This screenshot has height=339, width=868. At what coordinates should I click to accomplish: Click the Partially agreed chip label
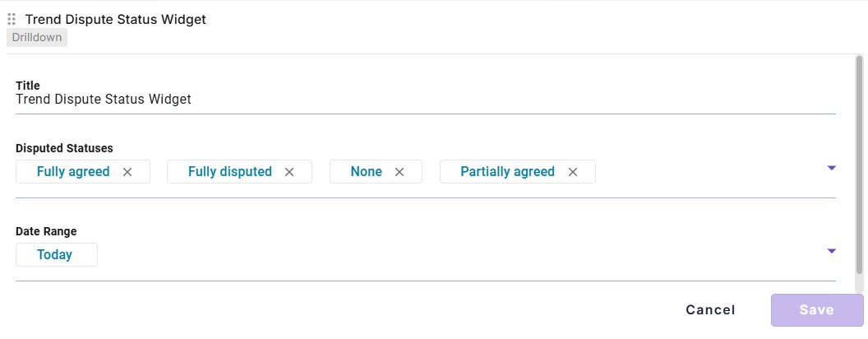click(x=507, y=172)
